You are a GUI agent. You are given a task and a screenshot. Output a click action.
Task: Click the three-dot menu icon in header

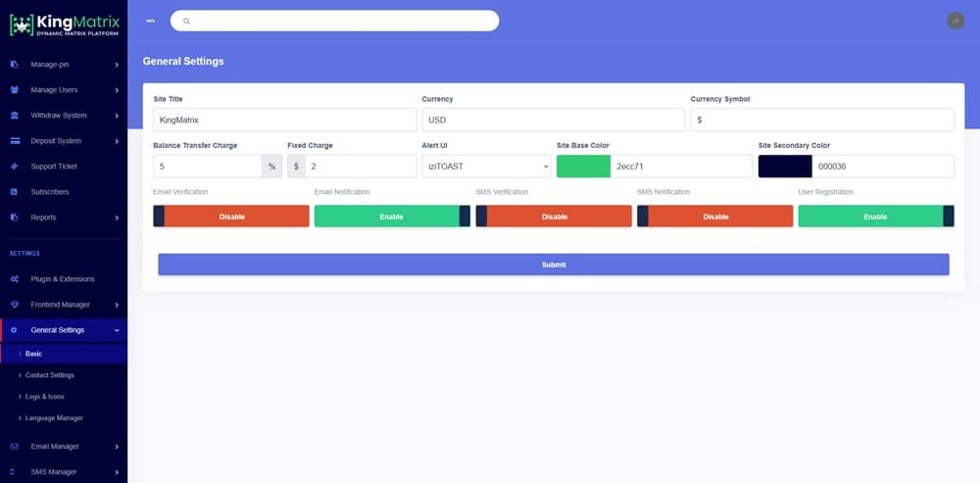(x=150, y=21)
